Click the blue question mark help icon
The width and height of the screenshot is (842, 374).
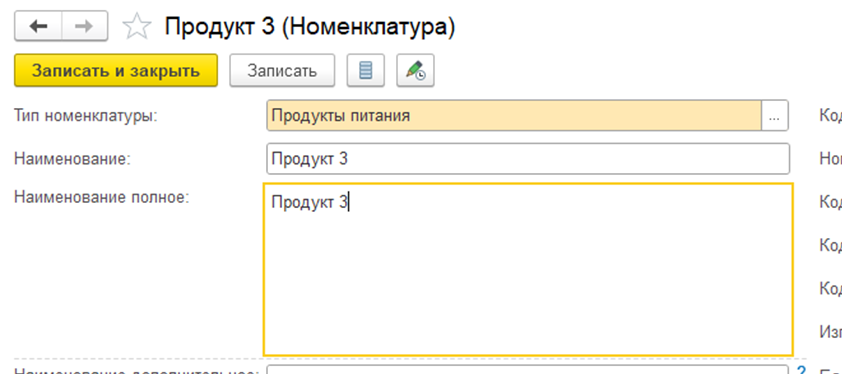click(802, 370)
